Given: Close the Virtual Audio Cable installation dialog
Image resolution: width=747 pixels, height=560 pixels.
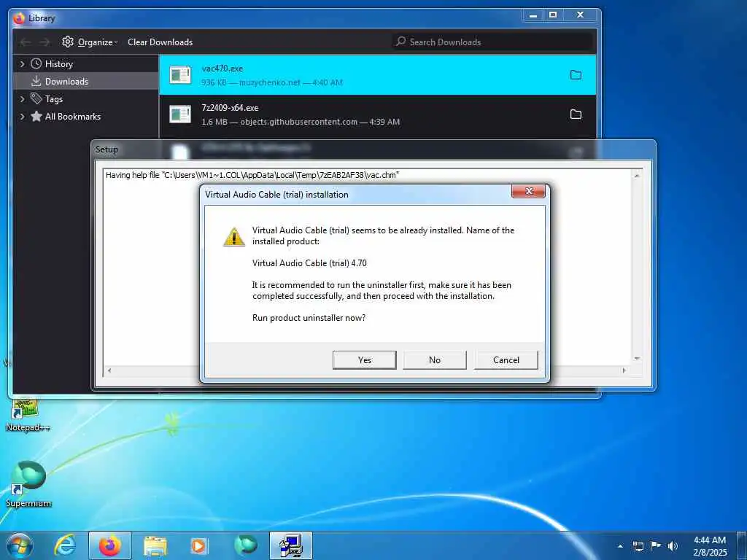Looking at the screenshot, I should click(x=528, y=191).
